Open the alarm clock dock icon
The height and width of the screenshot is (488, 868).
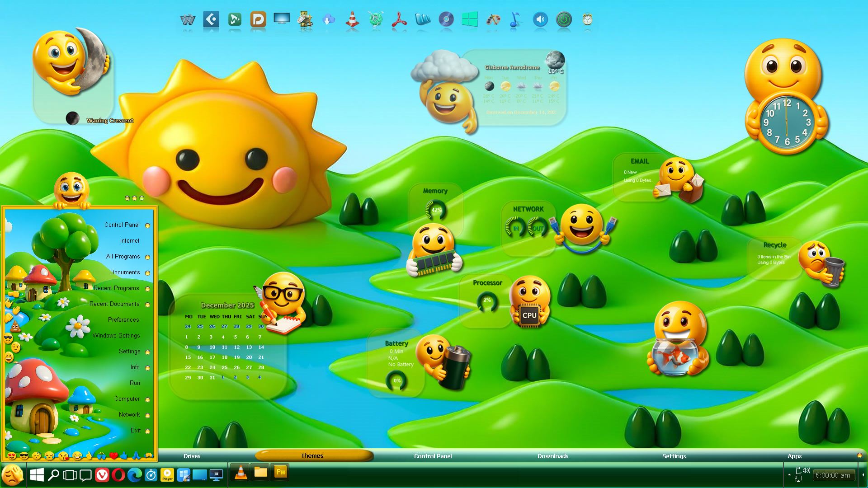coord(587,19)
